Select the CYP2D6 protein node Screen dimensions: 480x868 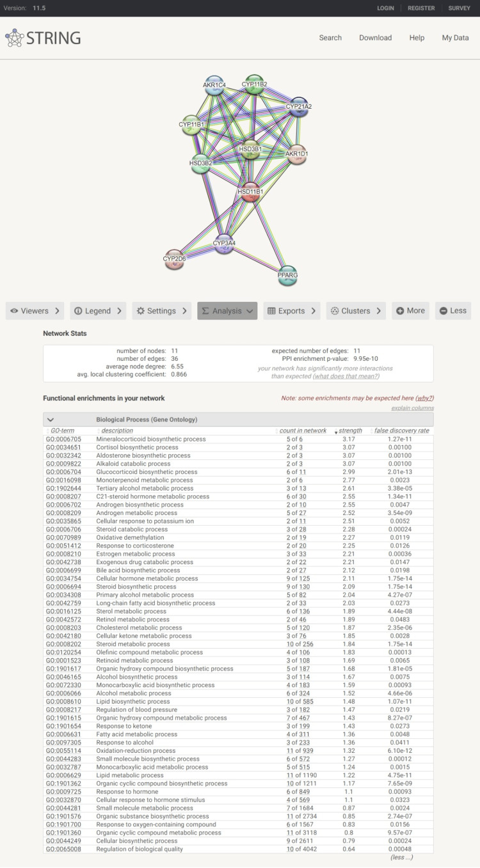point(174,260)
